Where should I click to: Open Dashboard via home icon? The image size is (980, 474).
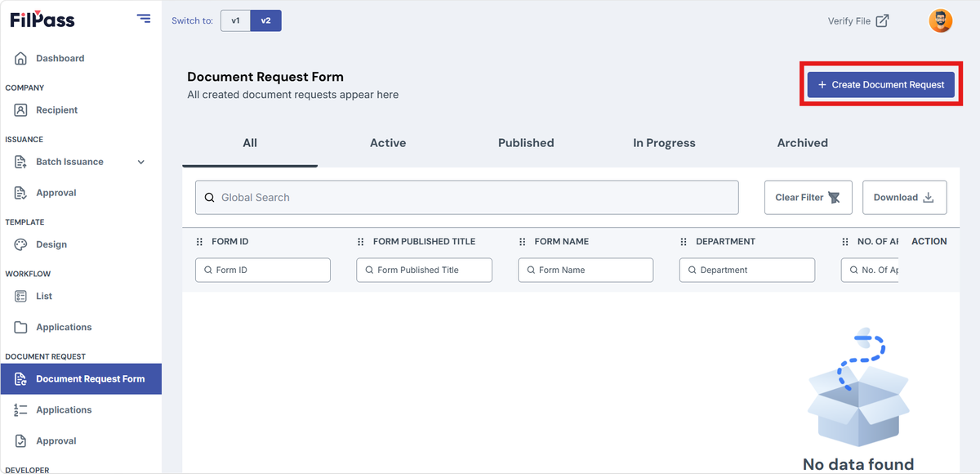point(21,59)
